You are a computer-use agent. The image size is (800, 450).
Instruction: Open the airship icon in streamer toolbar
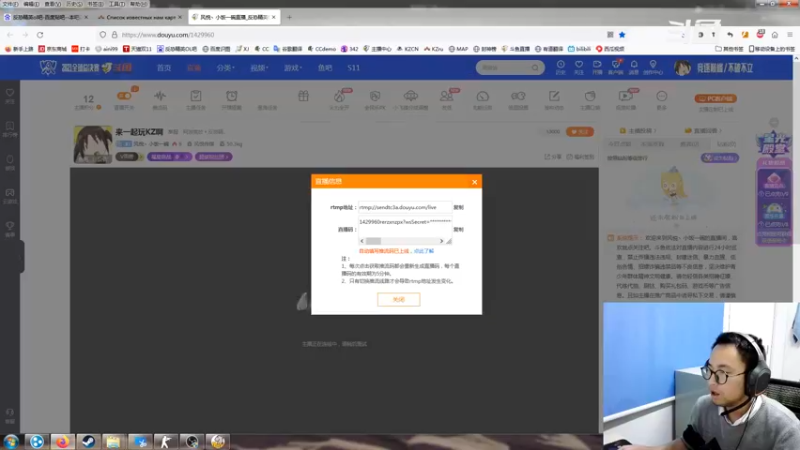pos(411,96)
